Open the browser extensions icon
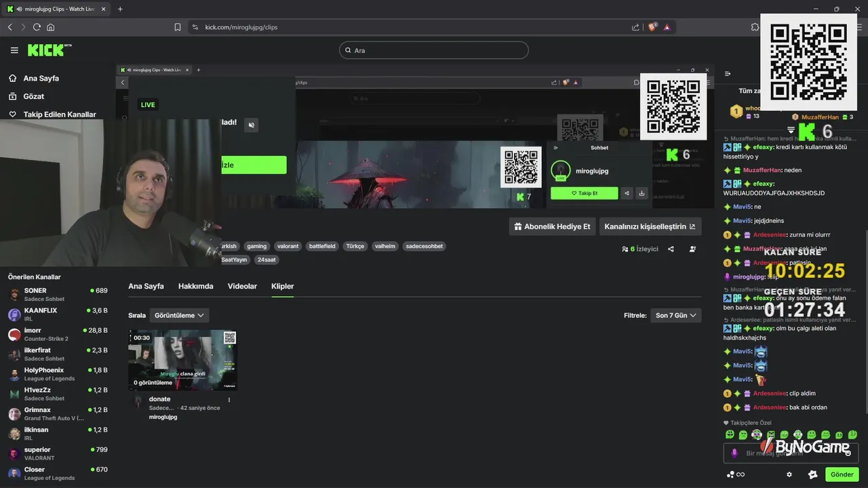This screenshot has height=488, width=868. click(x=755, y=27)
